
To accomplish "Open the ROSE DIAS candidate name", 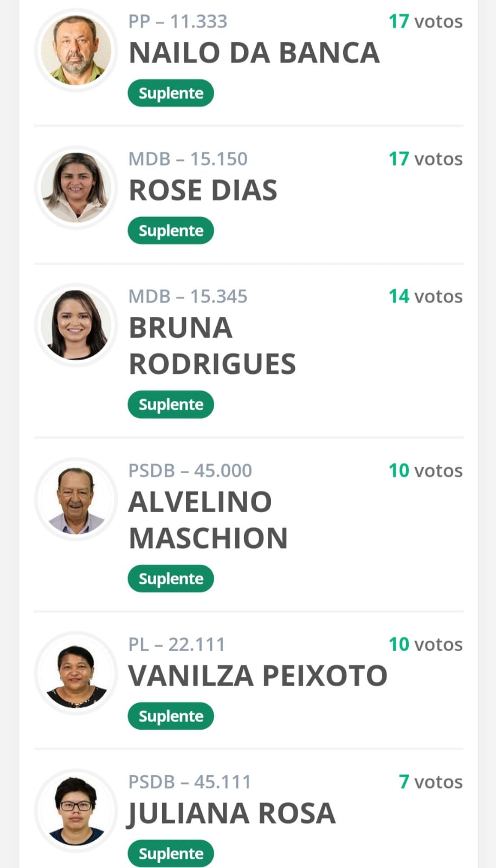I will 203,190.
